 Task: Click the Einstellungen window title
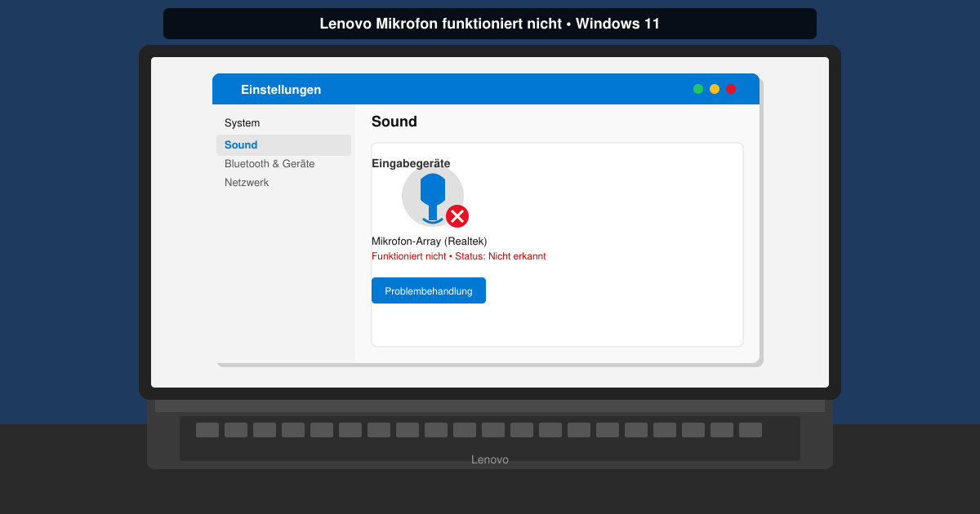pyautogui.click(x=281, y=90)
